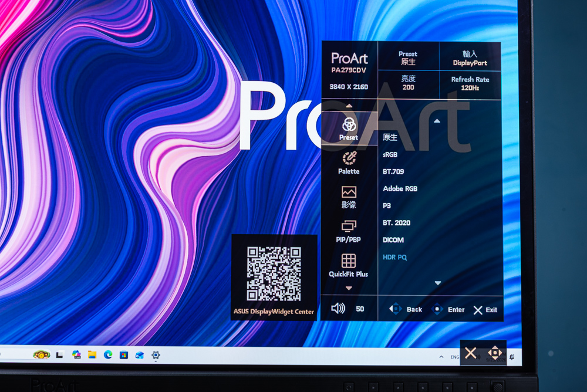Open the QuickFit Plus grid icon

point(349,261)
